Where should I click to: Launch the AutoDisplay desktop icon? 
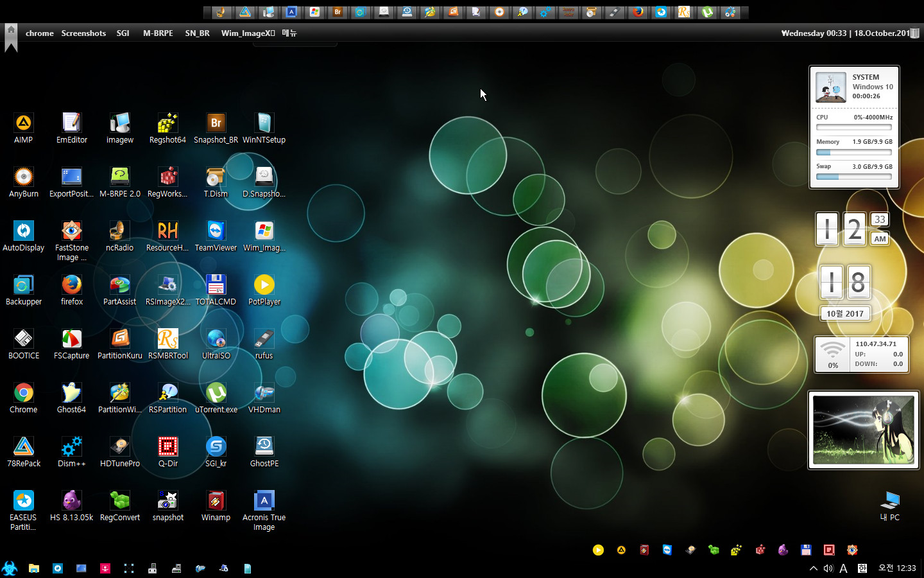click(x=24, y=236)
